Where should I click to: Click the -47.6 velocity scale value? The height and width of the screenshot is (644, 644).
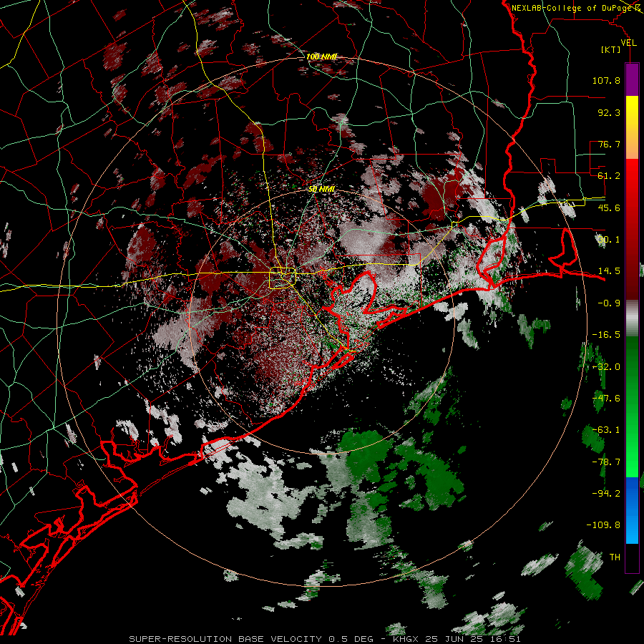coord(606,399)
